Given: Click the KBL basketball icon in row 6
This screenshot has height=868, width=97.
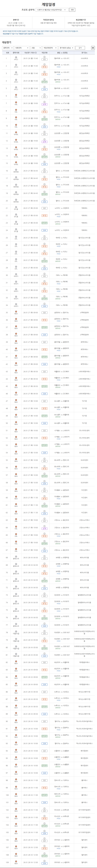Looking at the screenshot, I should click(16, 95).
